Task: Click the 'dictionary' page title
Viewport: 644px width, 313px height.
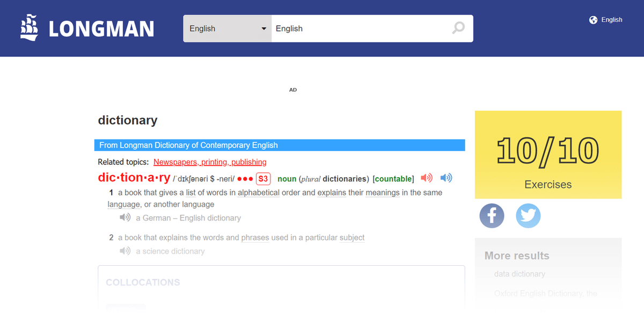Action: 128,120
